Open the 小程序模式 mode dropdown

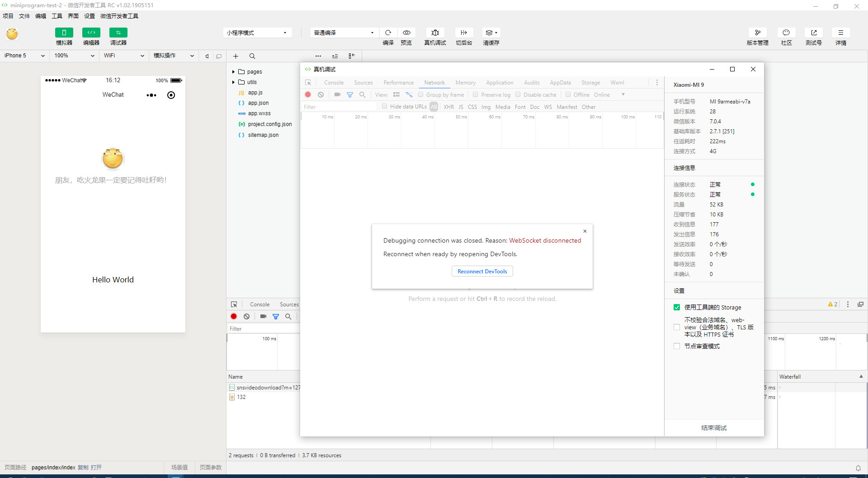point(257,33)
